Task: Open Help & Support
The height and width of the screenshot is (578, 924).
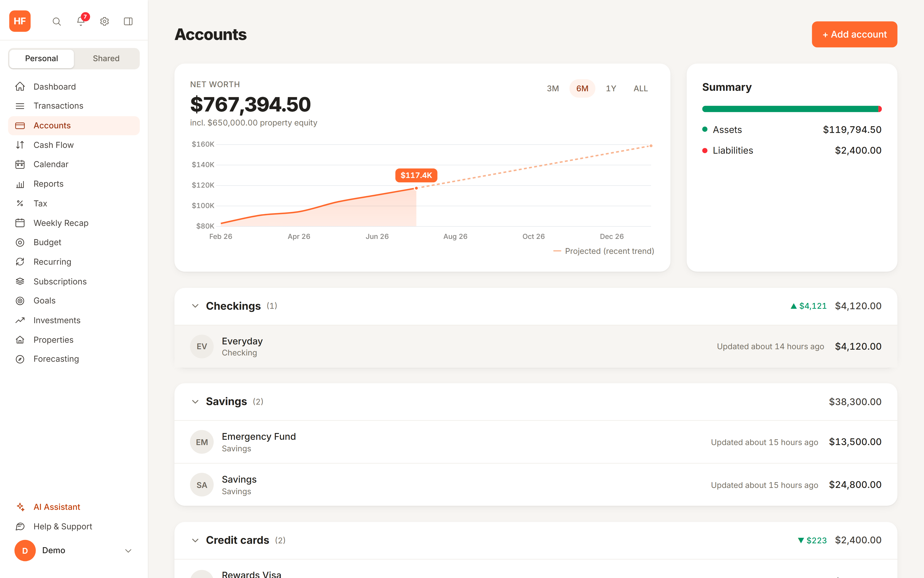Action: (x=74, y=526)
